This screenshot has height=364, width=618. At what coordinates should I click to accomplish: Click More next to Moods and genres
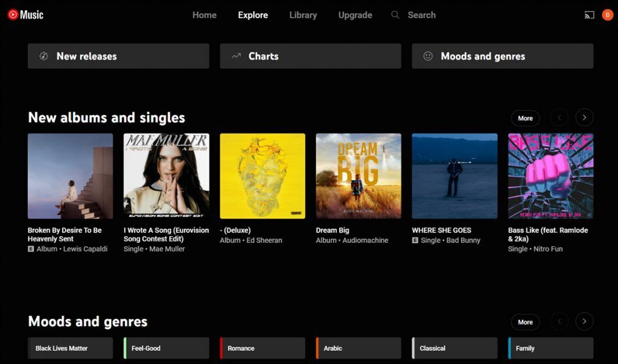point(525,322)
